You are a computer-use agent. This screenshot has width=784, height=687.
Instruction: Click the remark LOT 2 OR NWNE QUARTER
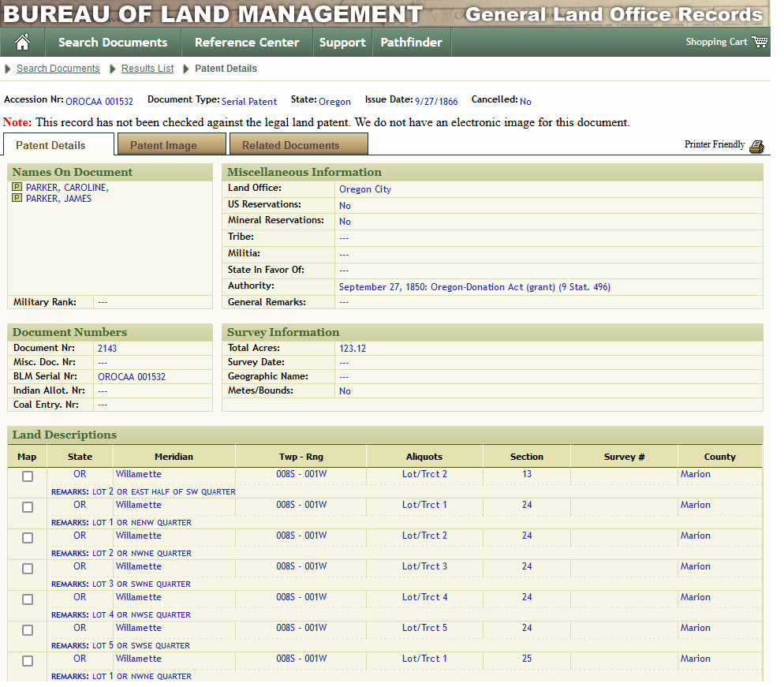(142, 554)
